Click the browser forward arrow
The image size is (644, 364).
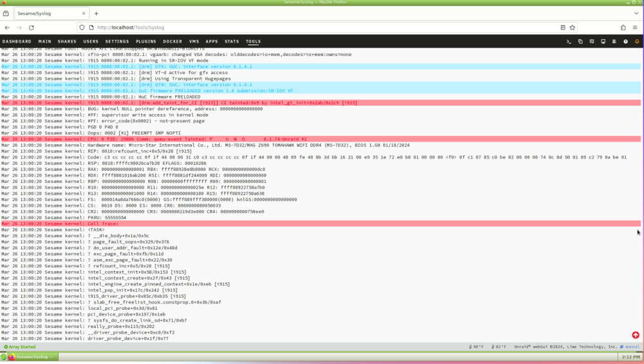point(19,28)
